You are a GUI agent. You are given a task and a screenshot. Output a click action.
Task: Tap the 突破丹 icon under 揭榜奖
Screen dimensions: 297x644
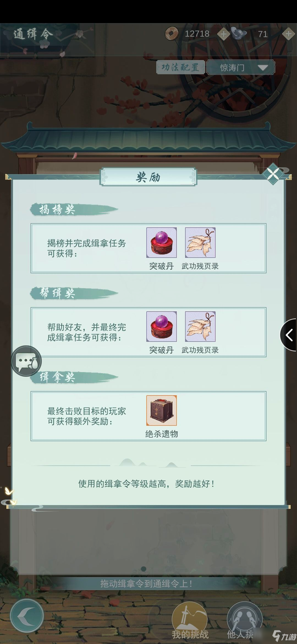161,242
